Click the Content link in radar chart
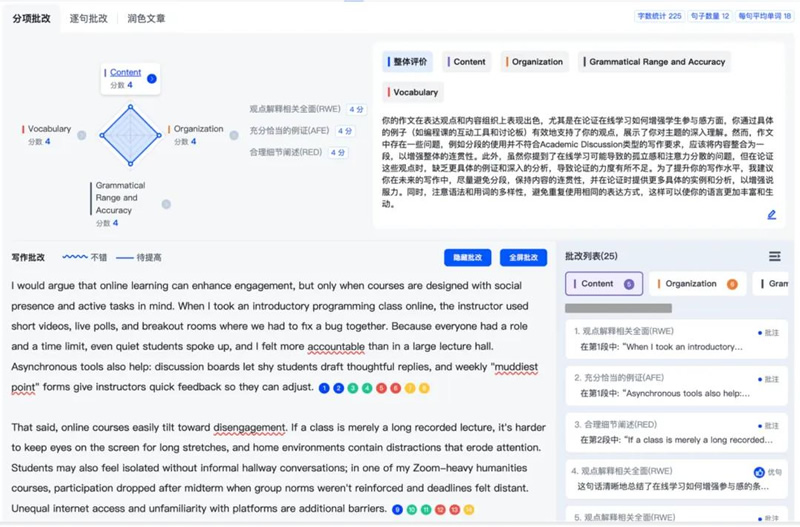Screen dimensions: 800x527 tap(126, 72)
